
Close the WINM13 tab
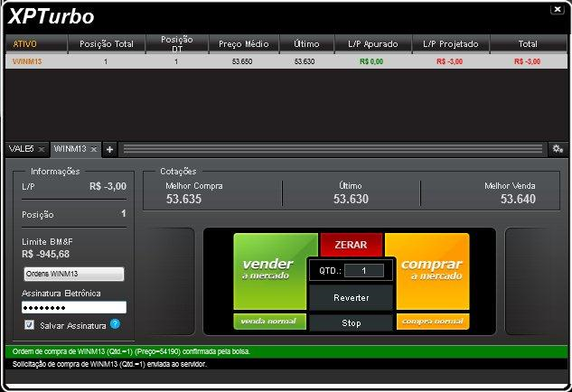[92, 149]
